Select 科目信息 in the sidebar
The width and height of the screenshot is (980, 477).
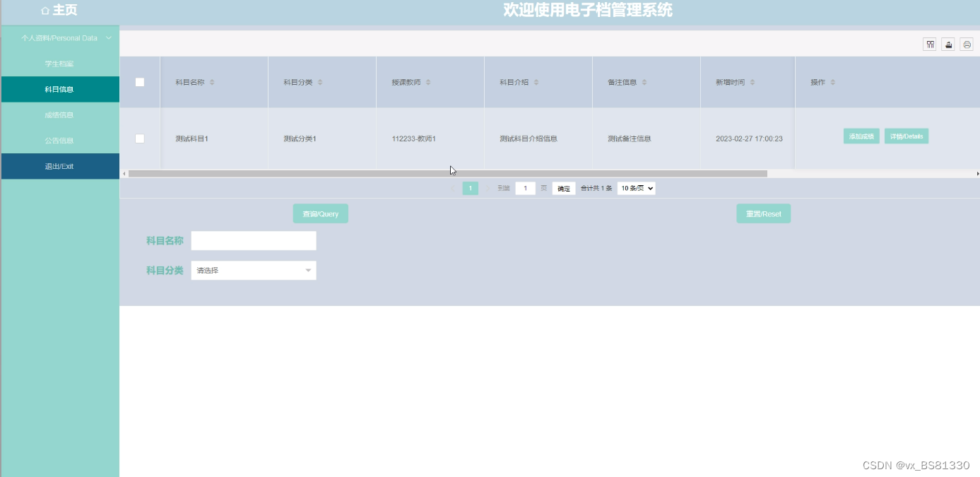[x=60, y=89]
